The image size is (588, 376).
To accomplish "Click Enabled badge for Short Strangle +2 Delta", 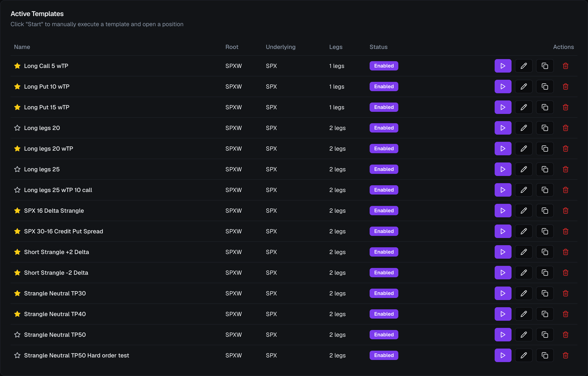I will pos(384,252).
